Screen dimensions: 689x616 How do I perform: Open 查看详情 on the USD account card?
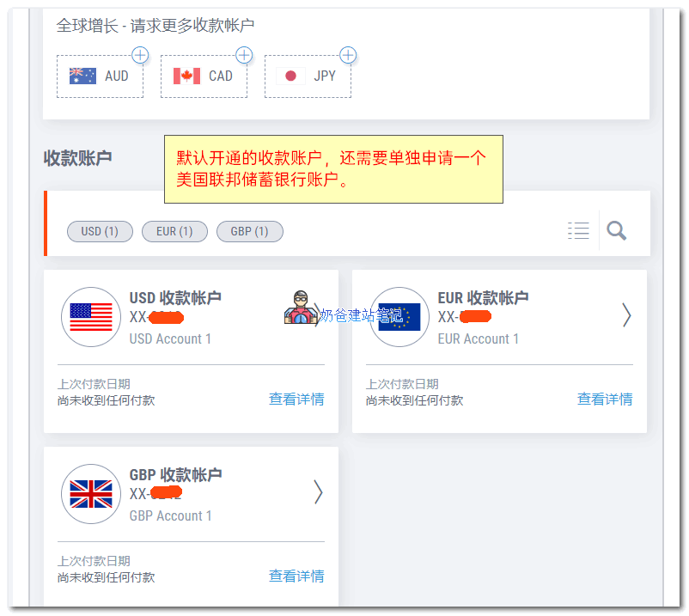point(296,399)
